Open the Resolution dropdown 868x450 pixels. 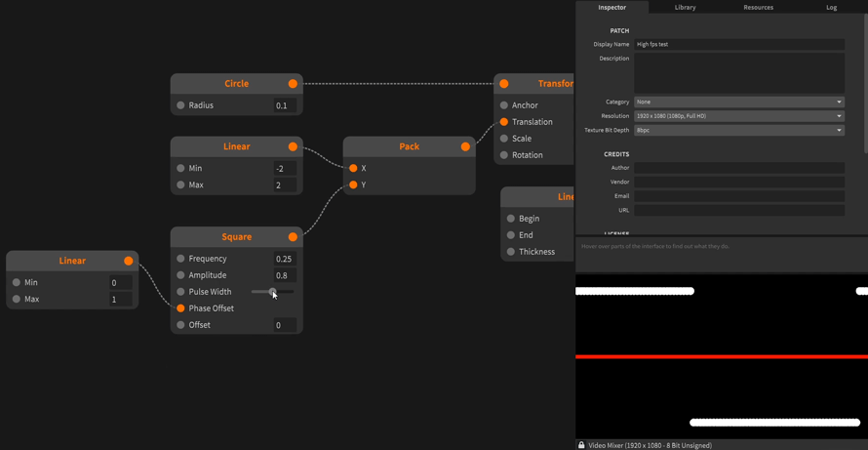pyautogui.click(x=739, y=116)
